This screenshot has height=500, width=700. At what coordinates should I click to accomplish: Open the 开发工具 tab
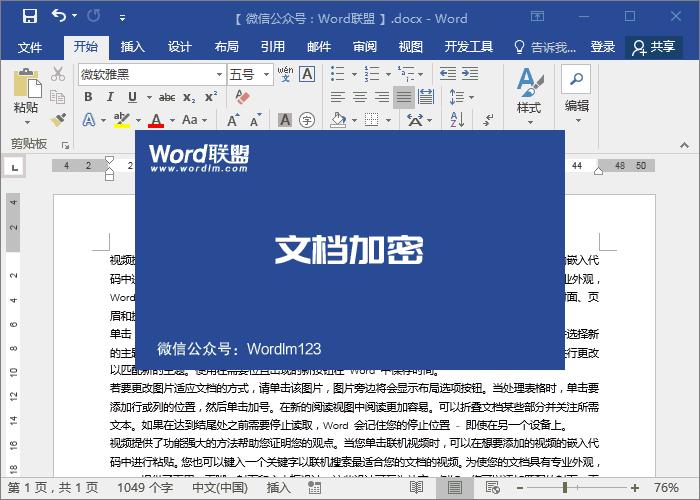[x=468, y=46]
